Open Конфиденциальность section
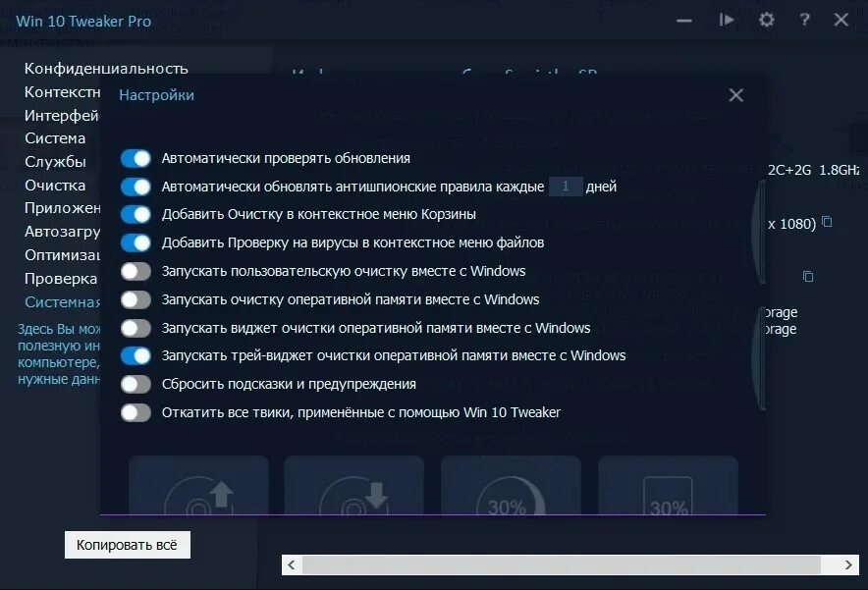This screenshot has height=590, width=868. [106, 69]
